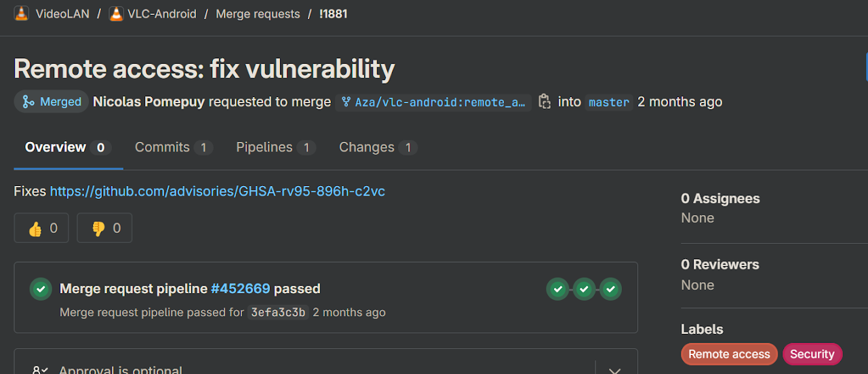Click the last pipeline stage check icon
Viewport: 868px width, 374px height.
pos(610,289)
